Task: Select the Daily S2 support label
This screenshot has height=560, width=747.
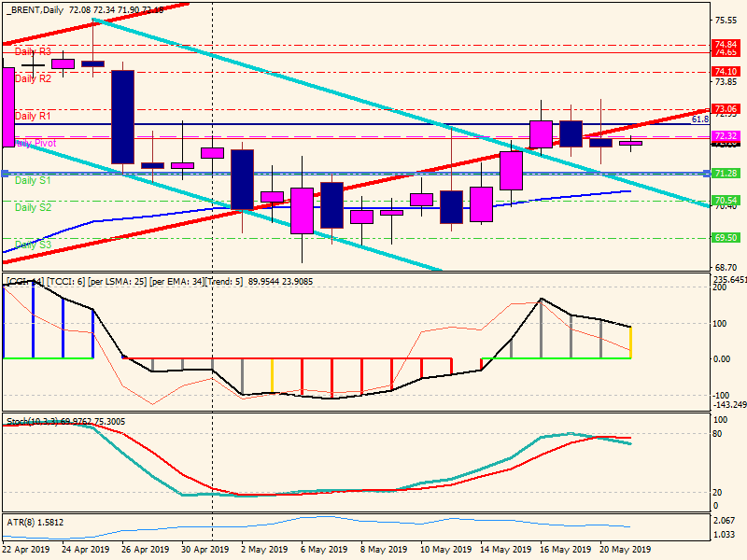Action: (33, 207)
